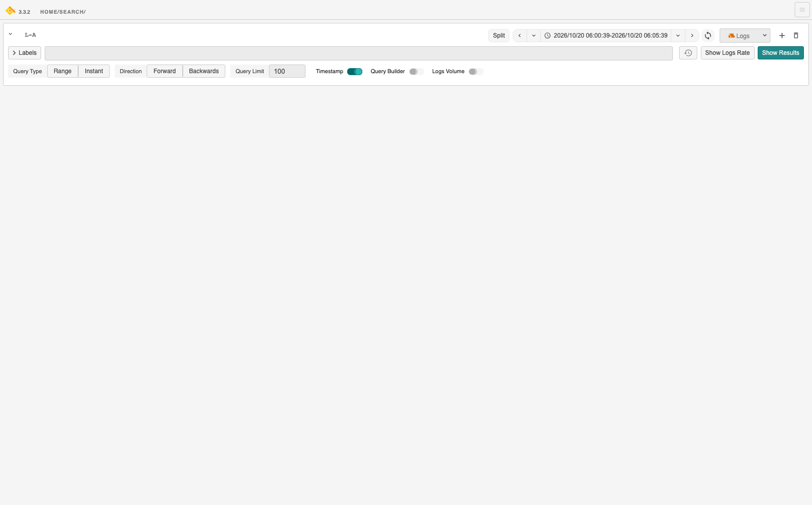Select the Instant query type
The image size is (812, 508).
tap(94, 71)
